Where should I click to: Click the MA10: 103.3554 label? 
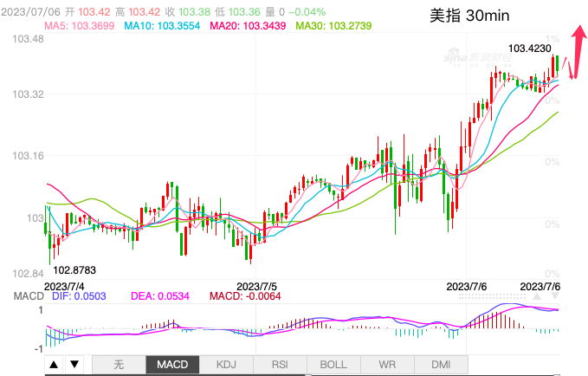pyautogui.click(x=162, y=26)
